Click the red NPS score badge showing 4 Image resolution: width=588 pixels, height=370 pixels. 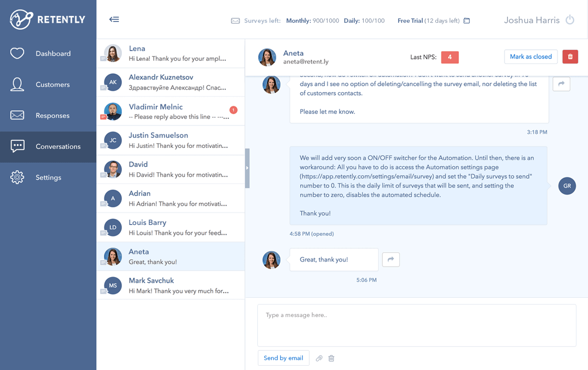coord(450,57)
